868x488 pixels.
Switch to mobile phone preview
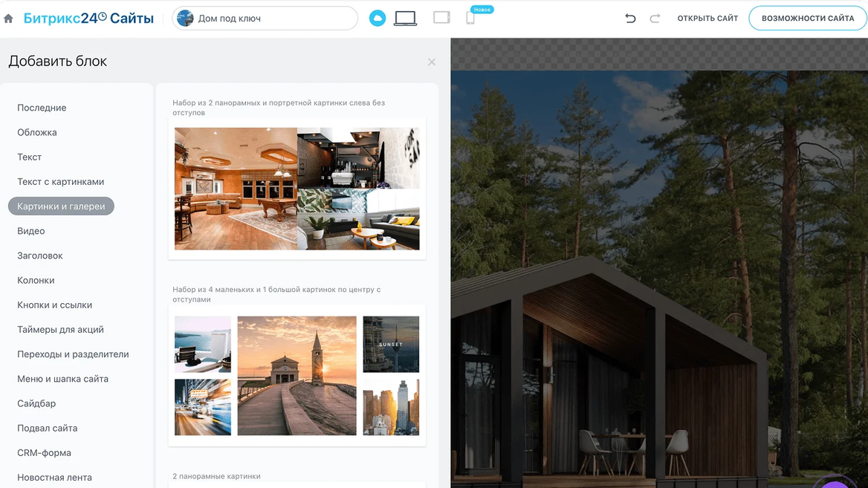point(470,19)
